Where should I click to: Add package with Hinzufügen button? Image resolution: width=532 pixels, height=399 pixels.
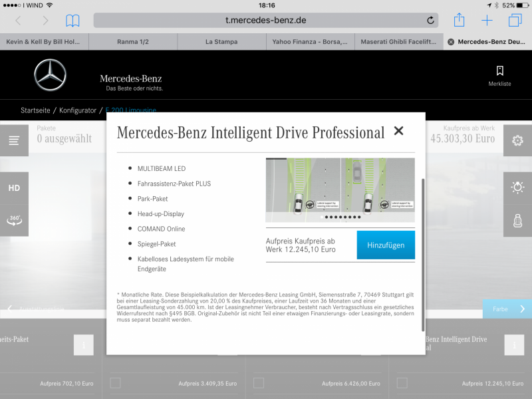pyautogui.click(x=386, y=245)
